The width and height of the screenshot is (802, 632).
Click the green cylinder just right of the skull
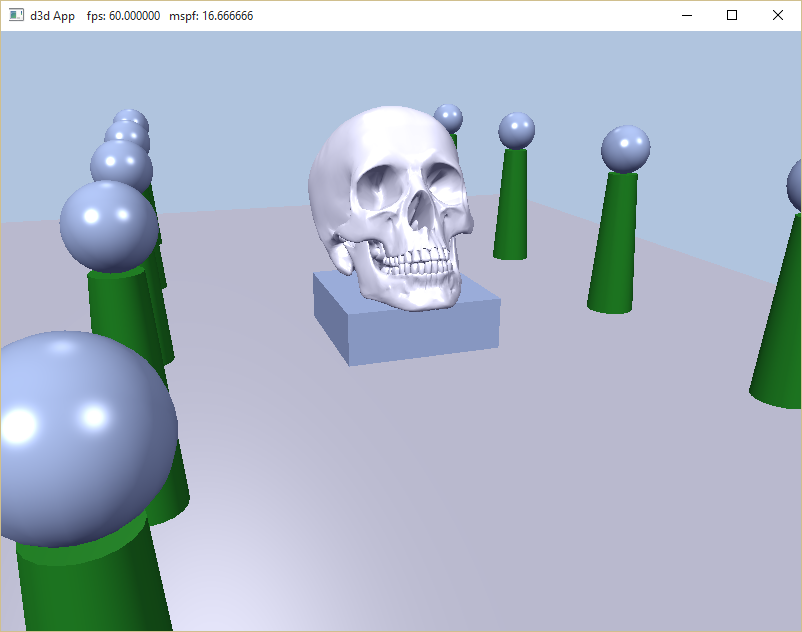(x=512, y=205)
